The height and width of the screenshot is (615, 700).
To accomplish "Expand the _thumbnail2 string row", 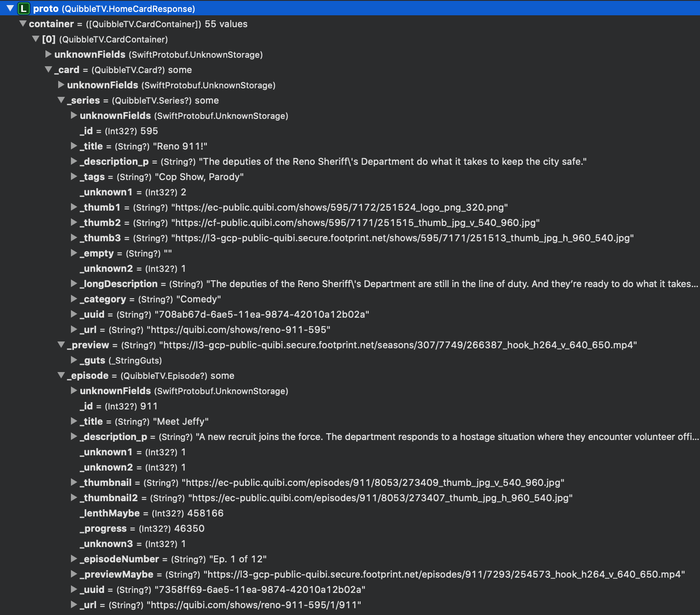I will tap(74, 497).
